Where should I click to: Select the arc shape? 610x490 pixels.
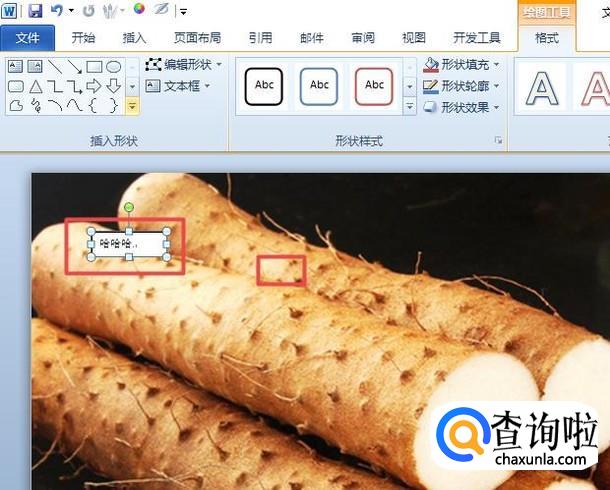point(55,105)
